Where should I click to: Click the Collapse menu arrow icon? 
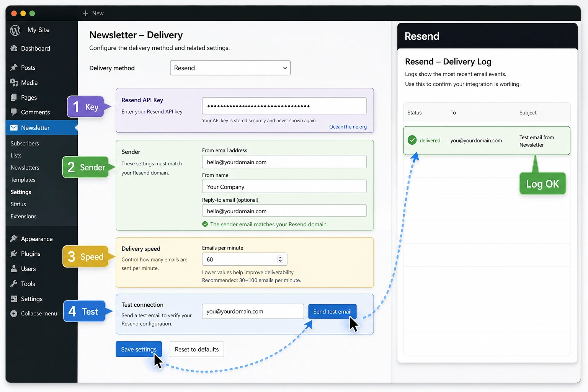point(14,314)
